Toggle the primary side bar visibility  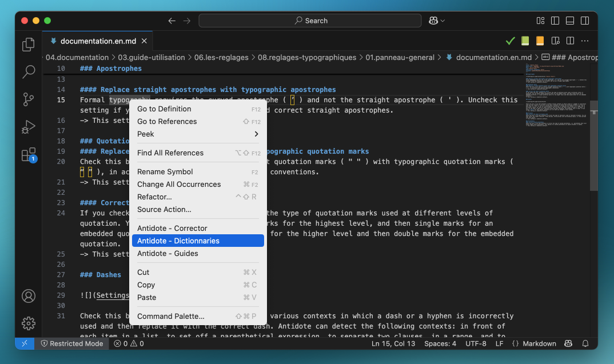555,21
